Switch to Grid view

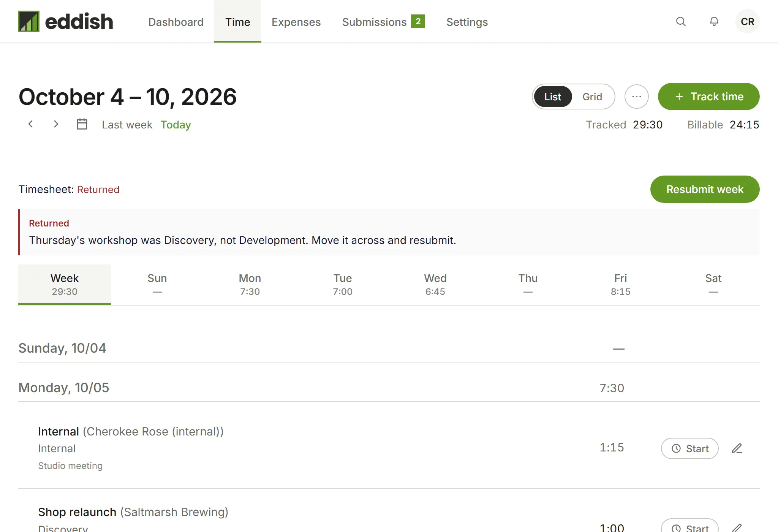pos(592,97)
